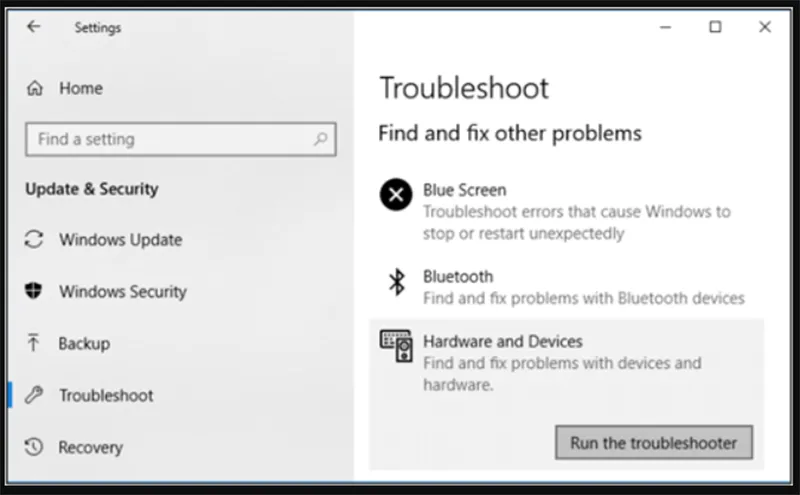Click the search magnifier icon
The image size is (800, 495).
tap(320, 139)
